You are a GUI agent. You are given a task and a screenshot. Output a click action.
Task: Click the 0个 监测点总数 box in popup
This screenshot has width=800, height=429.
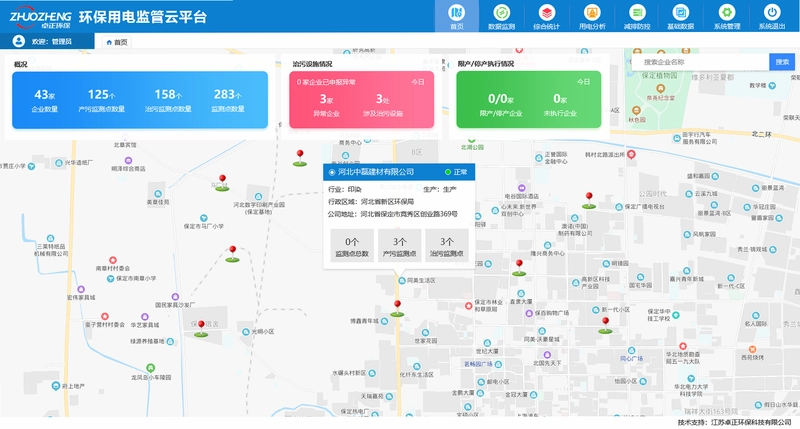coord(352,245)
